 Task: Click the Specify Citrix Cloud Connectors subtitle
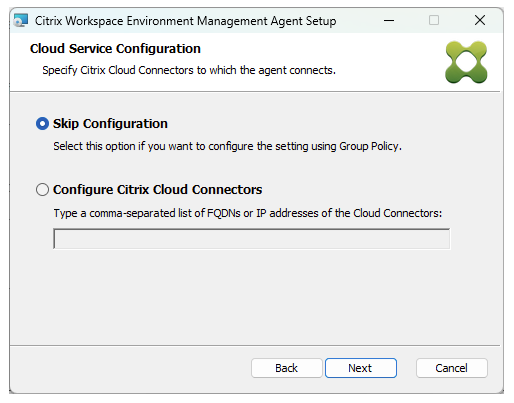[x=189, y=70]
